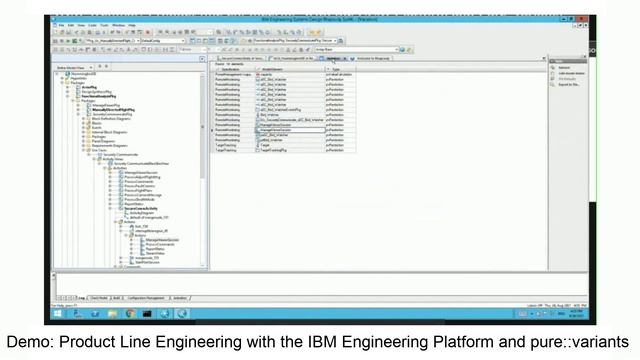Select Internal Block Diagrams in browser tree
Image resolution: width=640 pixels, height=360 pixels.
(x=109, y=132)
